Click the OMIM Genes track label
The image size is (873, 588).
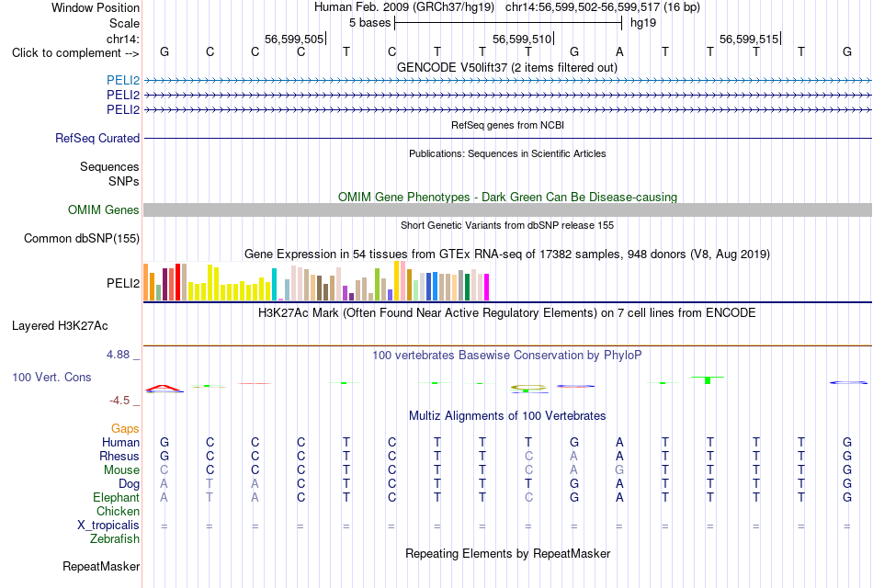coord(104,209)
